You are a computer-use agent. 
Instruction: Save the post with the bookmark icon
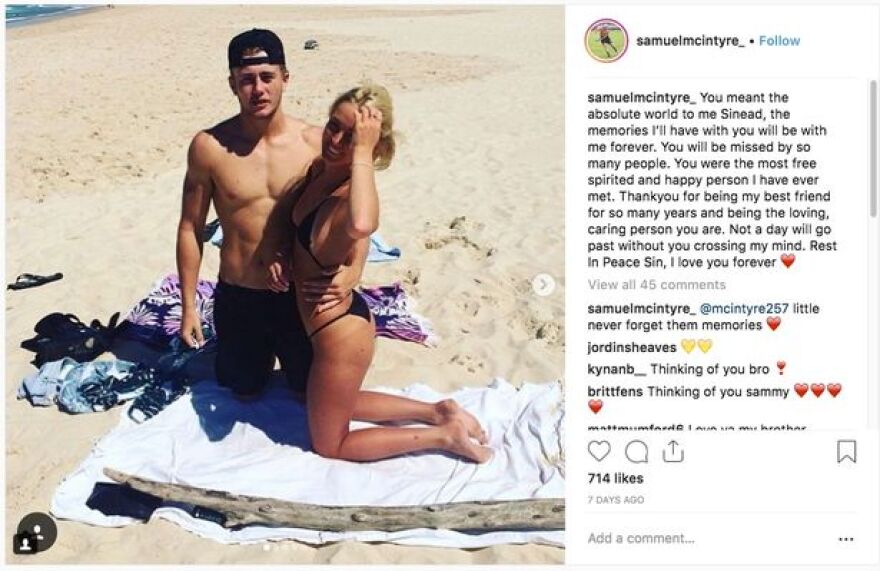click(846, 451)
